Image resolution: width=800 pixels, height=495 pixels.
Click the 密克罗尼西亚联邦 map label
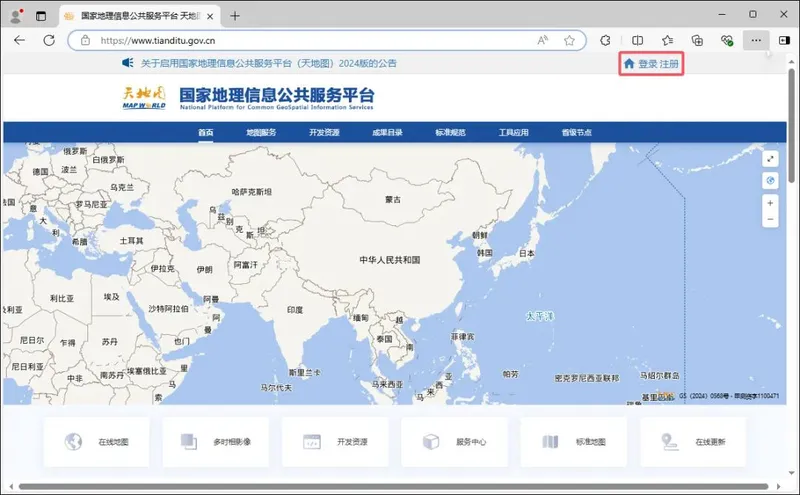pos(587,378)
